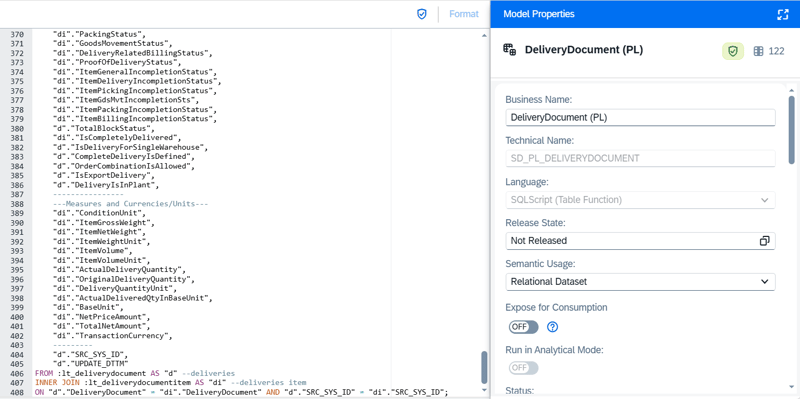Click the "di"."ProofOfDeliveryStatus" code line
Viewport: 800px width, 399px height.
117,63
